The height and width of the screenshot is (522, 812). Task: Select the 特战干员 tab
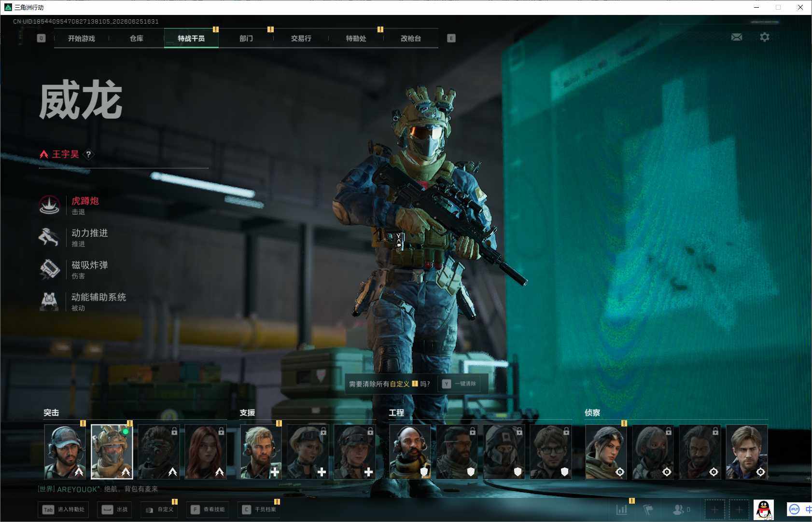point(191,38)
